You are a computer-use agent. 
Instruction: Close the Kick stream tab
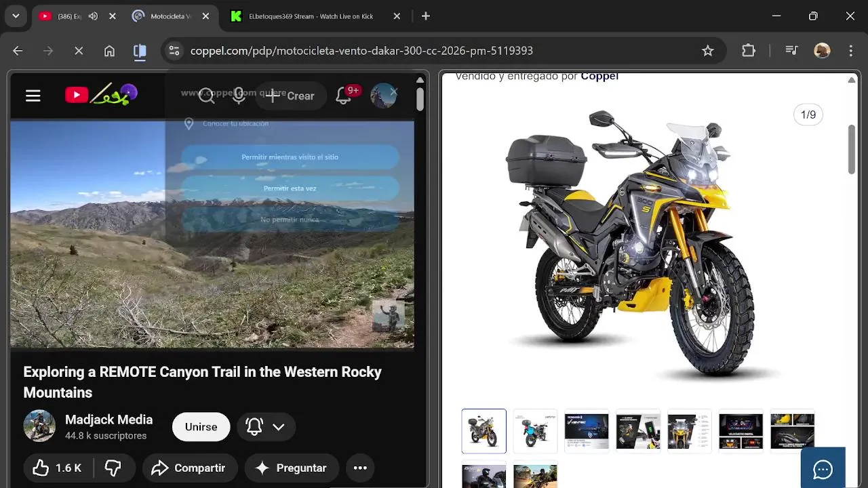point(397,16)
